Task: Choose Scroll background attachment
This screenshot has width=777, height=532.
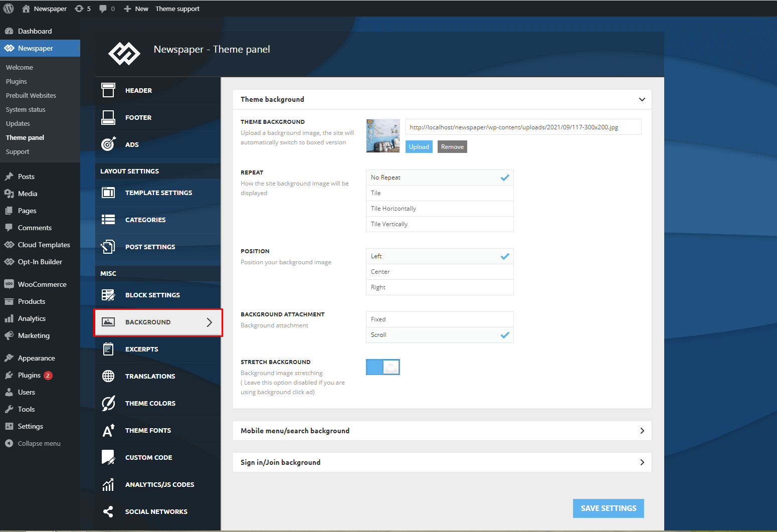Action: (440, 335)
